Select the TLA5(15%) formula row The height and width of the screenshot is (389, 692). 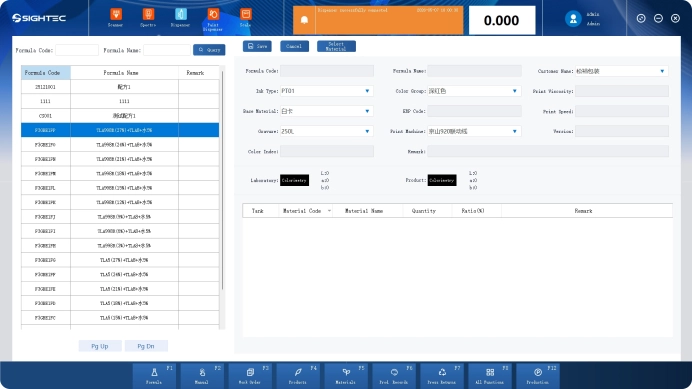coord(120,317)
